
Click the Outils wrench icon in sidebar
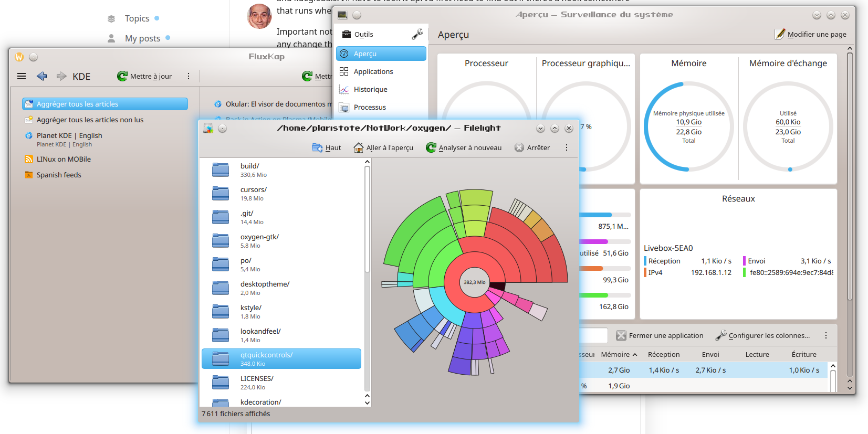pos(417,34)
